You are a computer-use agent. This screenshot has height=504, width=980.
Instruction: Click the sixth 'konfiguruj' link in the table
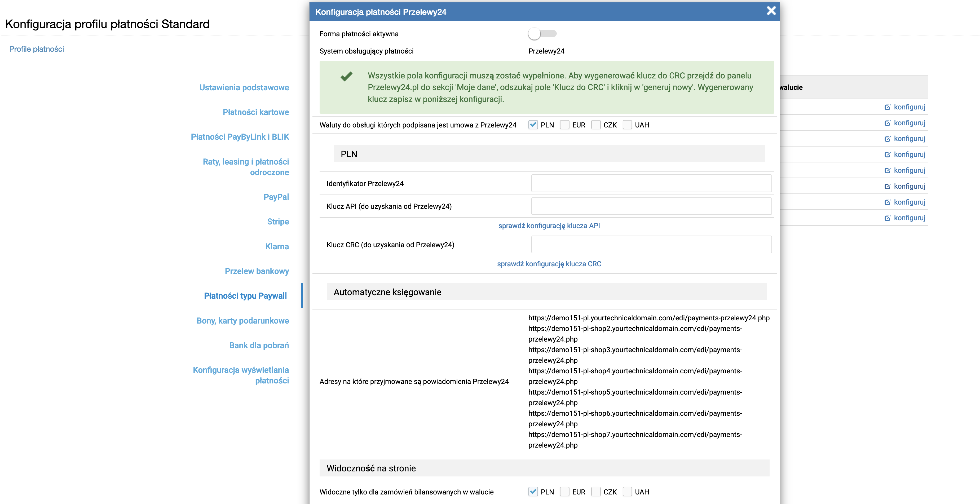tap(905, 186)
